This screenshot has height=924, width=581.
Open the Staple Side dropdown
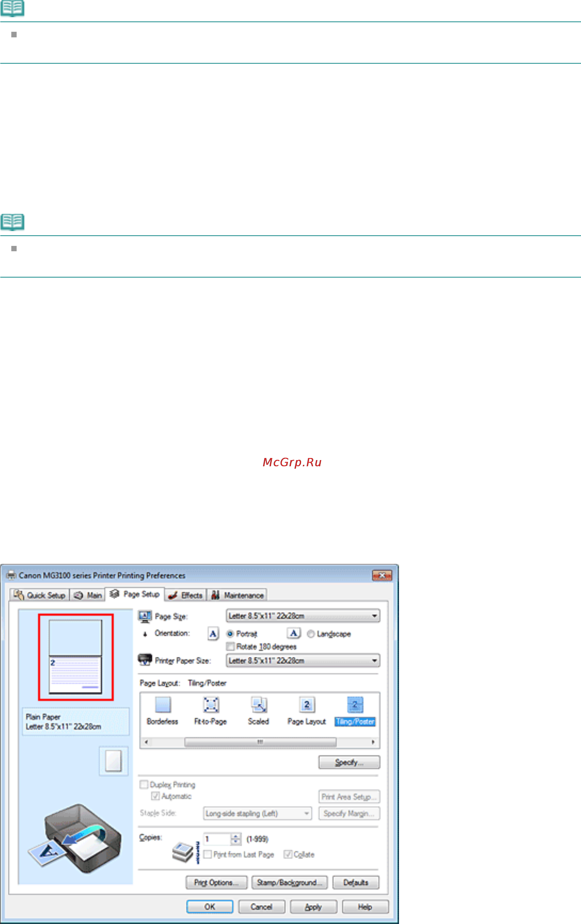257,813
